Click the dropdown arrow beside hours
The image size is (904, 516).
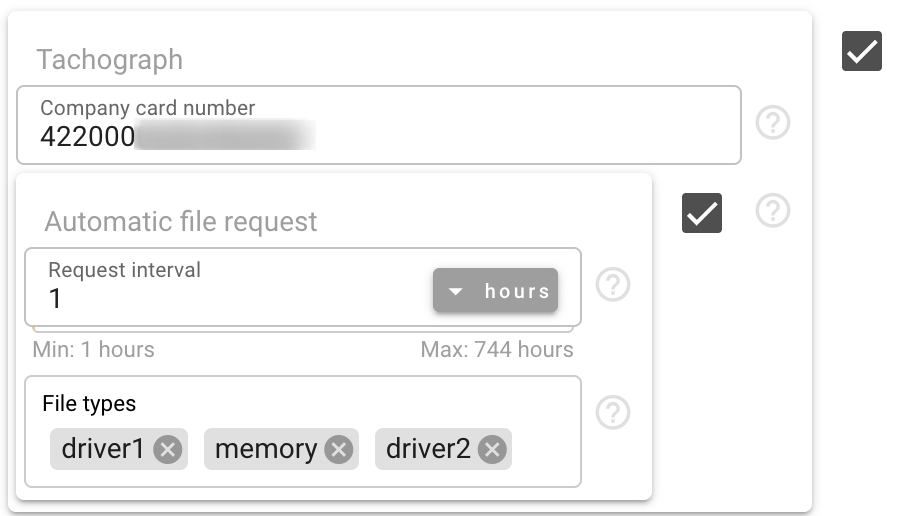tap(455, 291)
